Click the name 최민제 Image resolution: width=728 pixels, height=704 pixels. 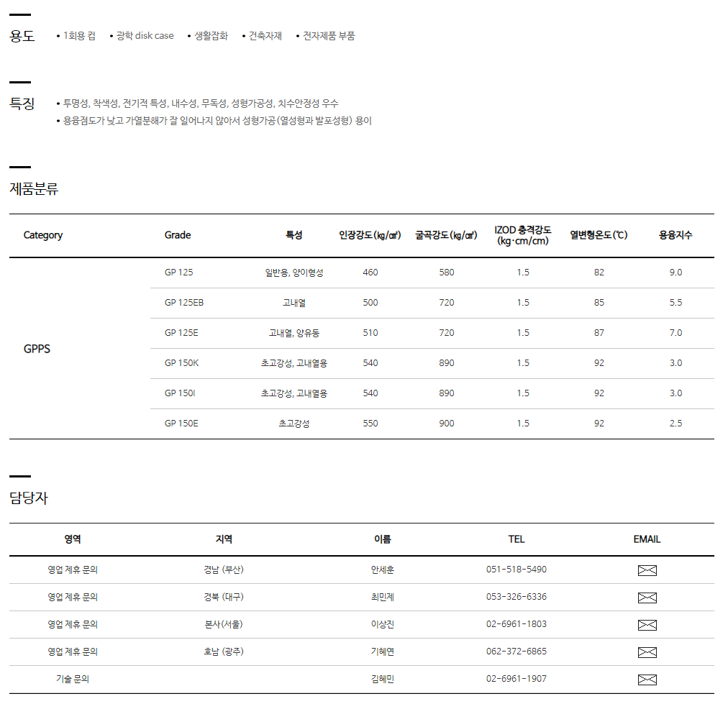(382, 598)
